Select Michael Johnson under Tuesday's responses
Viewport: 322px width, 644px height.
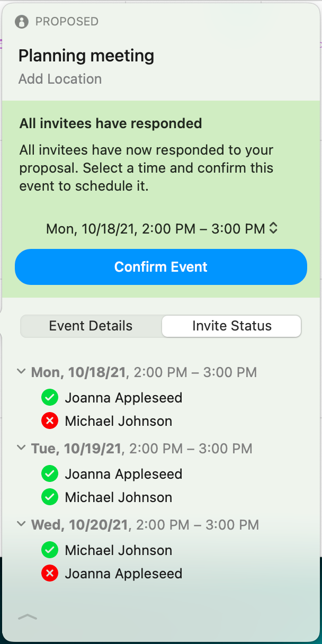coord(118,497)
